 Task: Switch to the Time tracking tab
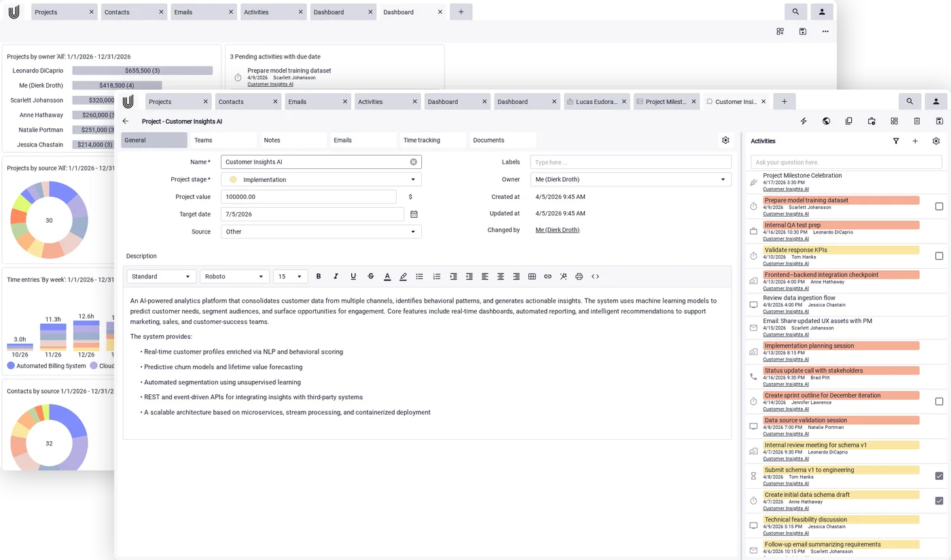(433, 140)
